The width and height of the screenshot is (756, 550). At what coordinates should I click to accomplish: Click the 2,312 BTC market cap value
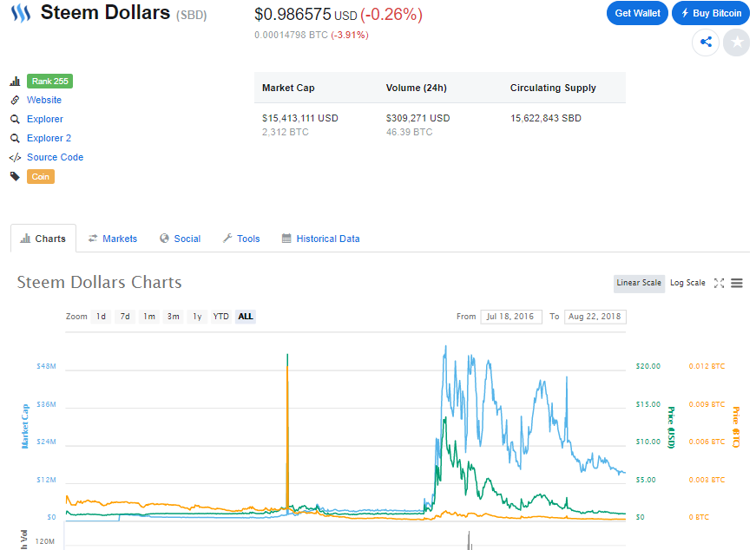pyautogui.click(x=286, y=132)
